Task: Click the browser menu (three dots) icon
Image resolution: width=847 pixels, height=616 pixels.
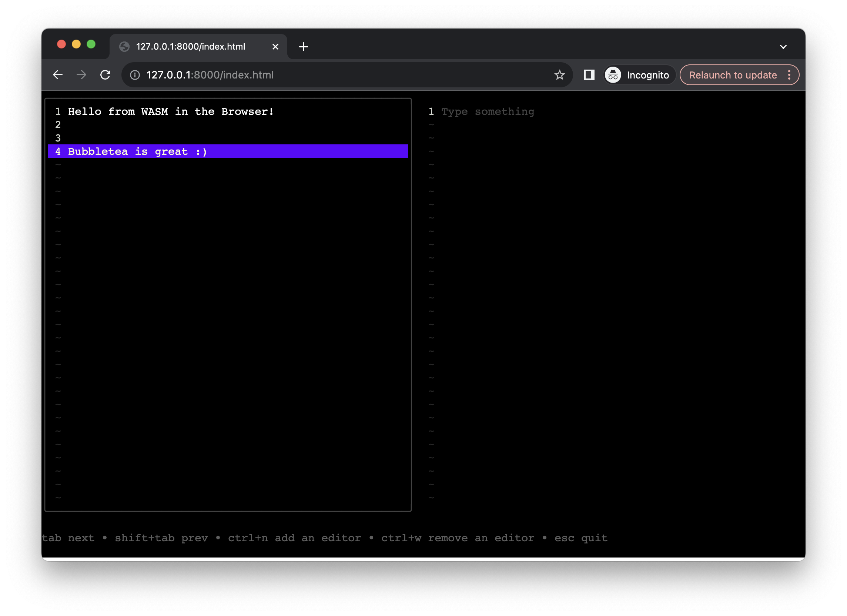Action: point(789,74)
